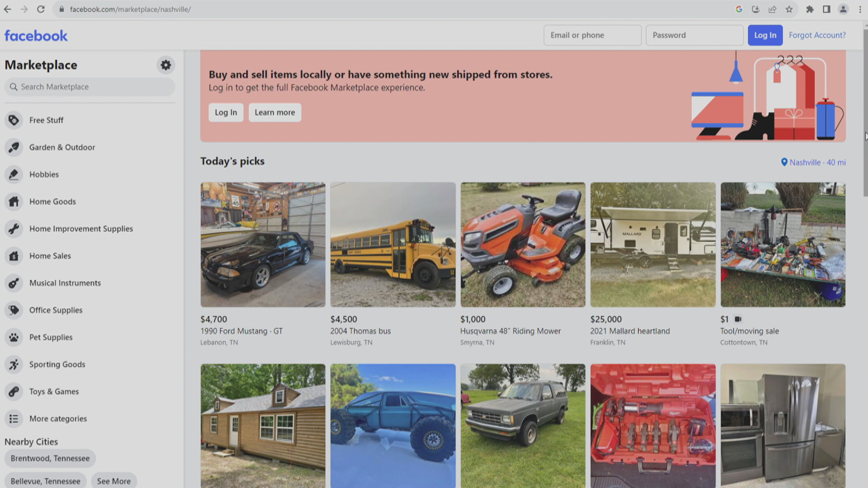This screenshot has width=868, height=488.
Task: Click the Pet Supplies category label
Action: click(51, 337)
